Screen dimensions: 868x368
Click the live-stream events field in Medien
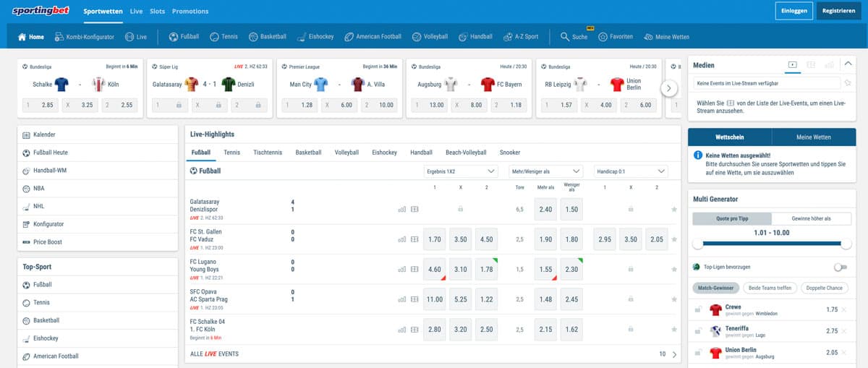point(766,83)
